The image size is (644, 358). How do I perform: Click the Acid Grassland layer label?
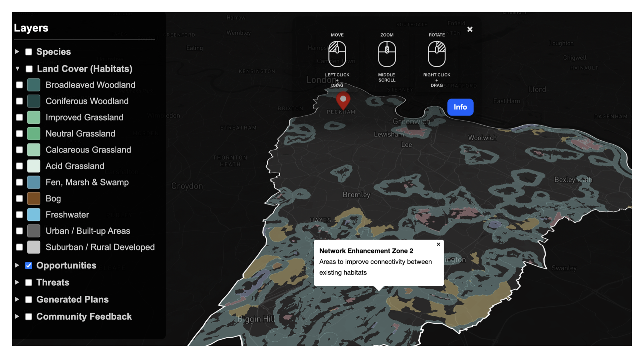point(75,166)
